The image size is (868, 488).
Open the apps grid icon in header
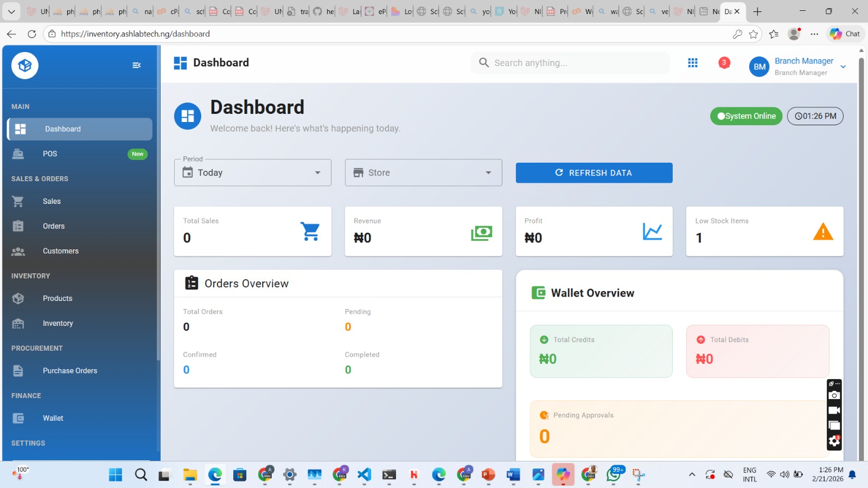point(692,63)
